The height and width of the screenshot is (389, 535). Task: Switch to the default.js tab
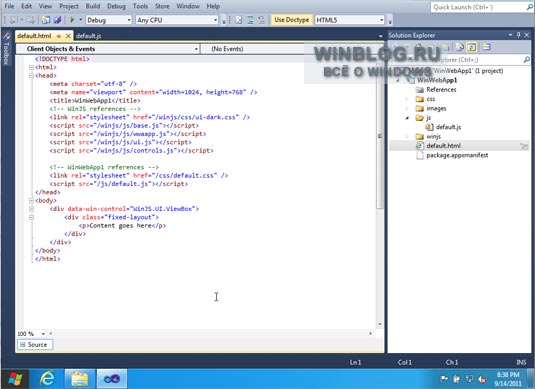(88, 36)
